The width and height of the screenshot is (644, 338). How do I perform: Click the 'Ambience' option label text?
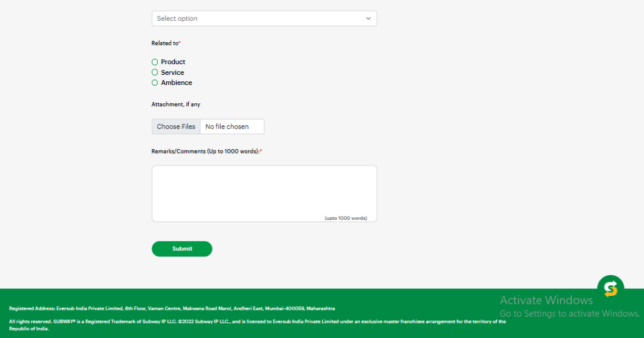pyautogui.click(x=176, y=83)
